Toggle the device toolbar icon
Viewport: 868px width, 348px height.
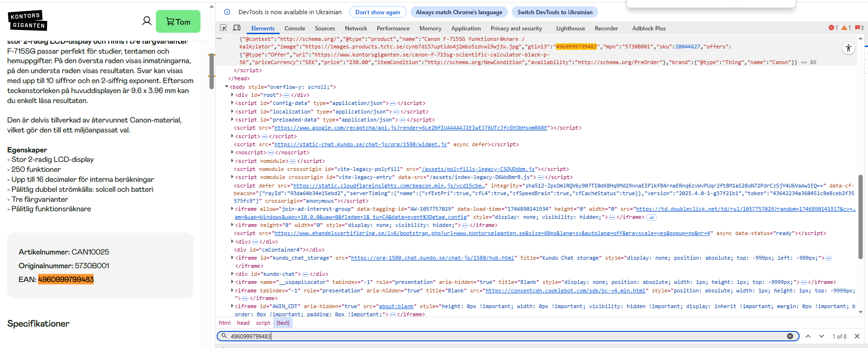point(237,28)
